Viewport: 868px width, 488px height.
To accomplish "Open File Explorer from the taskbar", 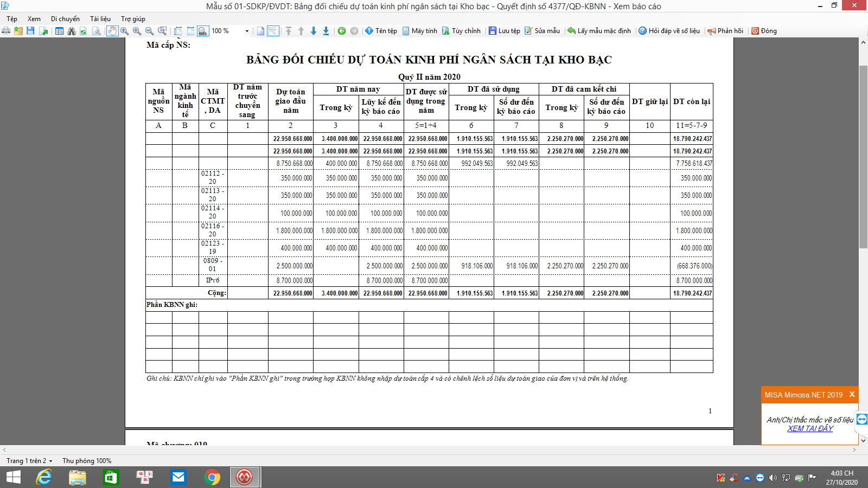I will [78, 477].
